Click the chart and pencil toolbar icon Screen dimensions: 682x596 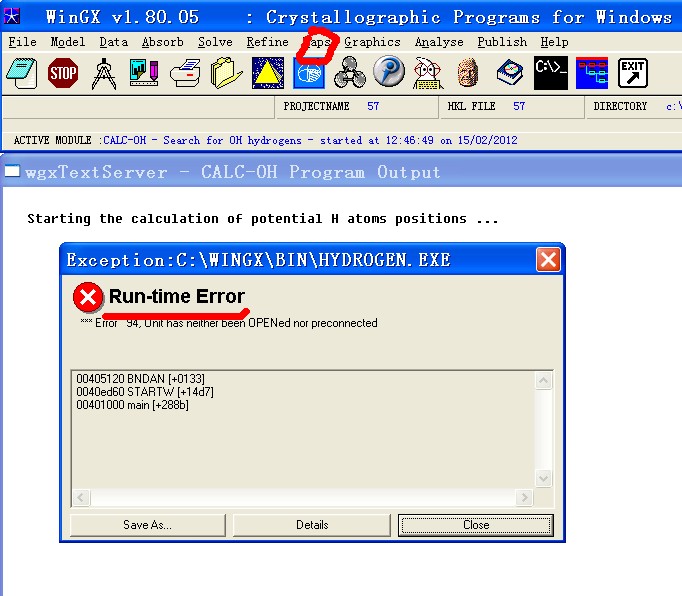pyautogui.click(x=144, y=73)
